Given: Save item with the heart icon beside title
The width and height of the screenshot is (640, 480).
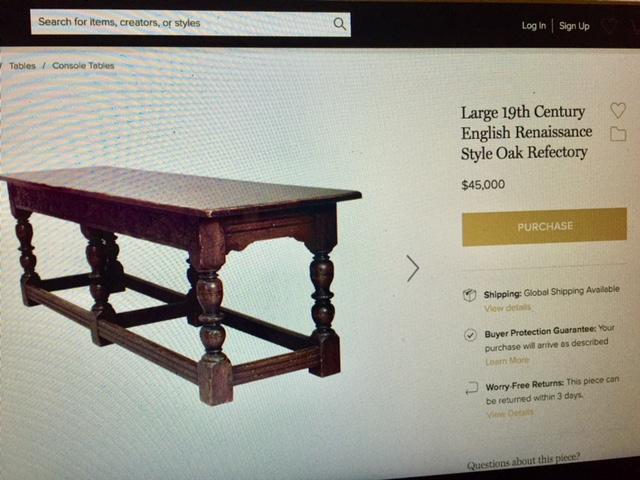Looking at the screenshot, I should (618, 110).
